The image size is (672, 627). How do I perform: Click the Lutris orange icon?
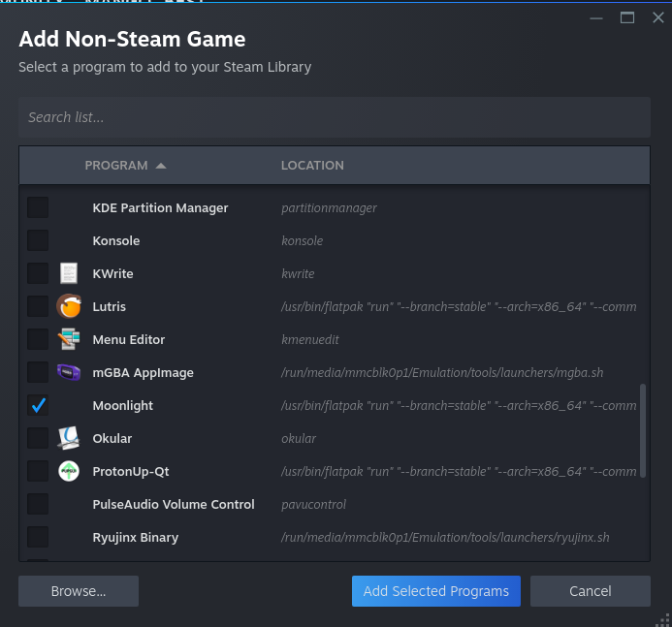tap(68, 306)
